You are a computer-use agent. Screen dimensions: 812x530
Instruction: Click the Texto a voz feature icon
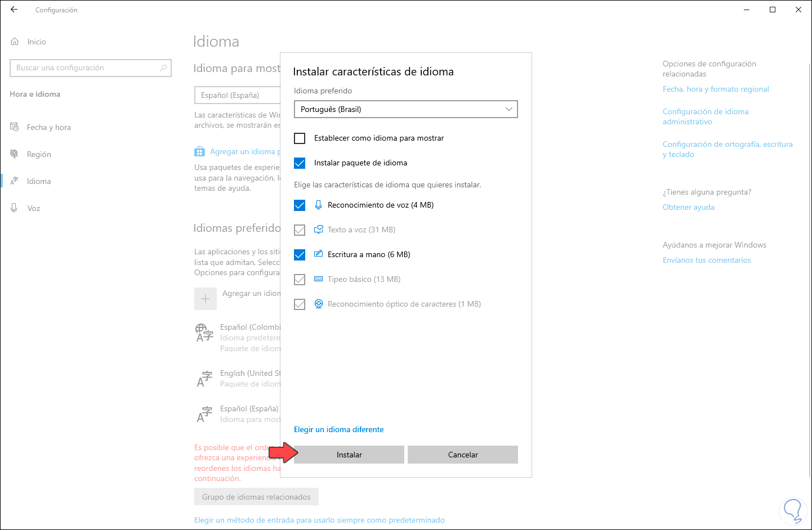point(318,230)
